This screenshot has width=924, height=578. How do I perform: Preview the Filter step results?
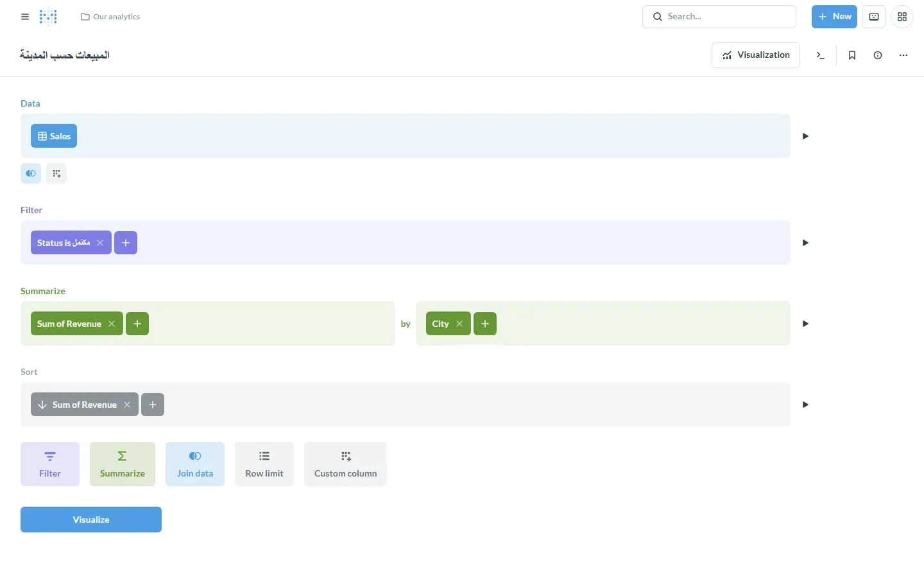pyautogui.click(x=805, y=243)
